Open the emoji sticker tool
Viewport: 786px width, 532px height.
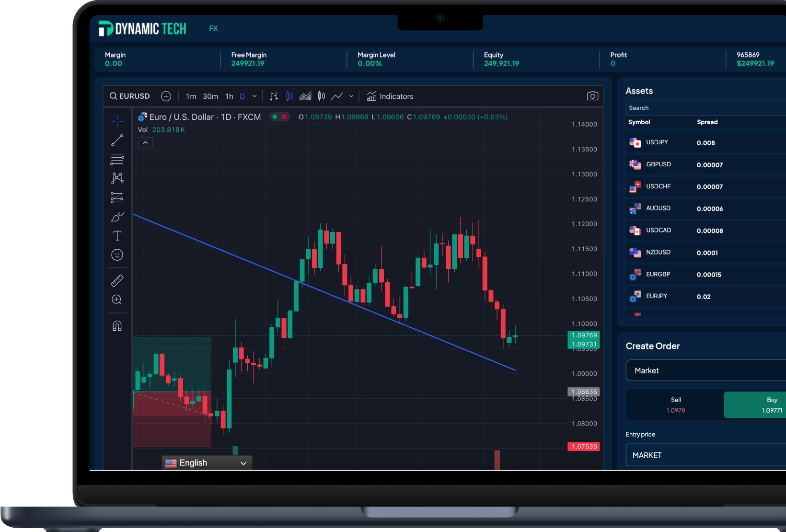click(117, 255)
